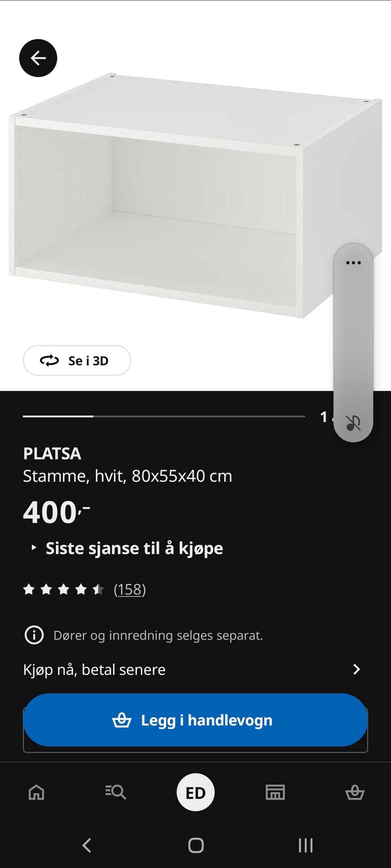
Task: Open the search tab in bottom navigation
Action: tap(116, 792)
